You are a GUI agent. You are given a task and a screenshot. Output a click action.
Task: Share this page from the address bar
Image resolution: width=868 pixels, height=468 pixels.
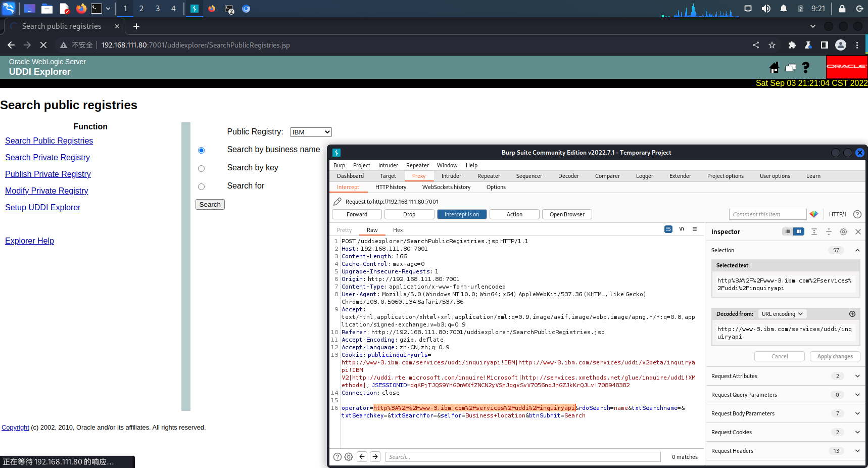pos(756,45)
